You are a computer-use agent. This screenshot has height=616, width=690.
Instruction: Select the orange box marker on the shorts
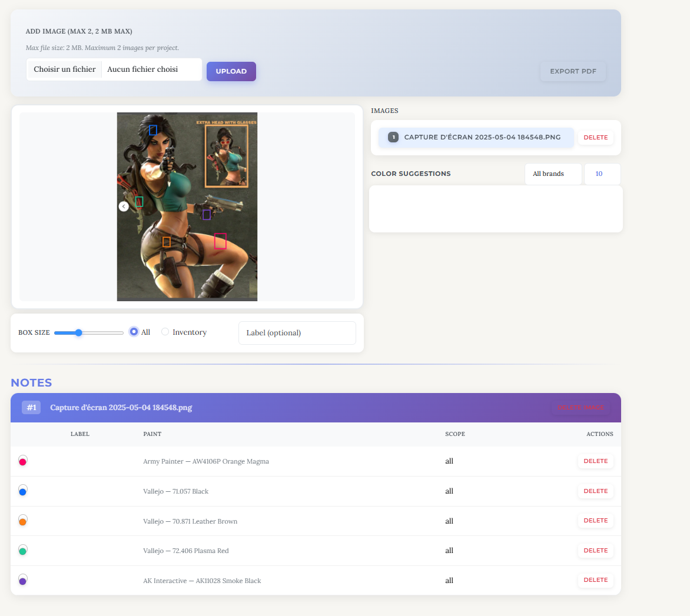pos(167,242)
